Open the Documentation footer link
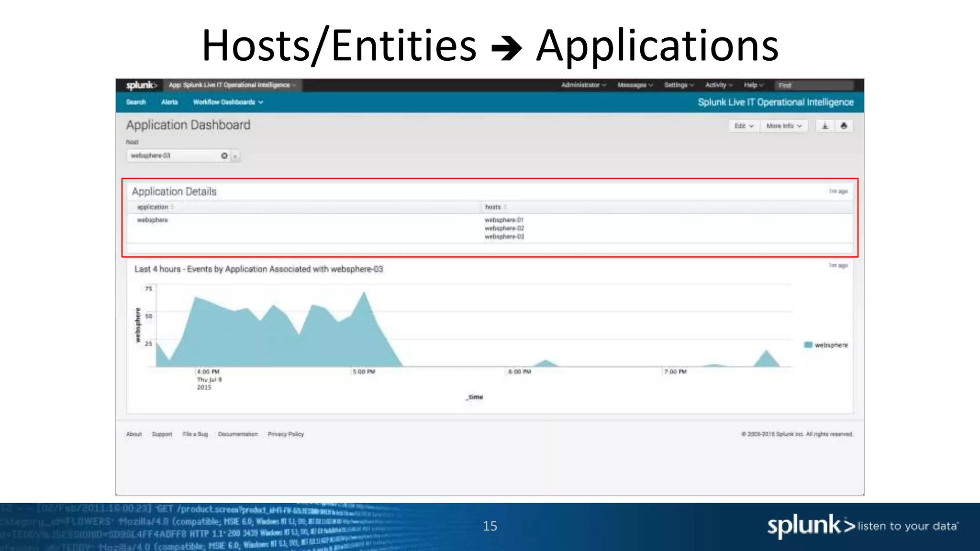The image size is (980, 551). point(237,434)
